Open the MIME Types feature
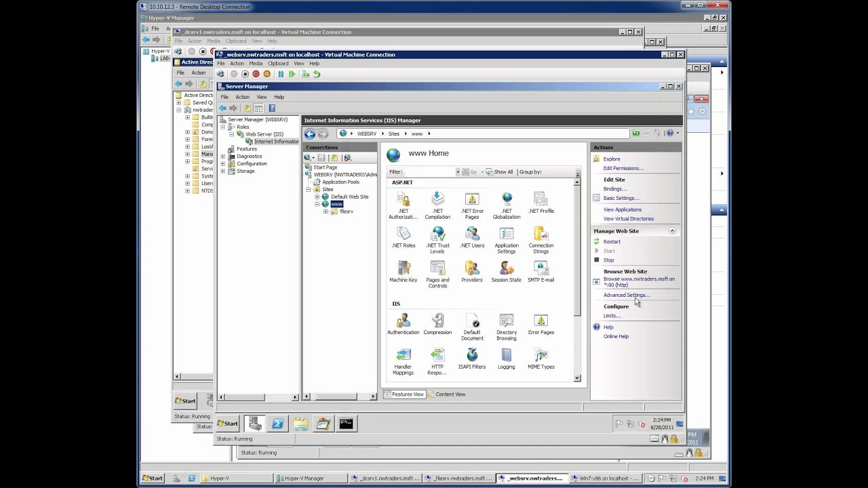Image resolution: width=868 pixels, height=488 pixels. click(541, 359)
